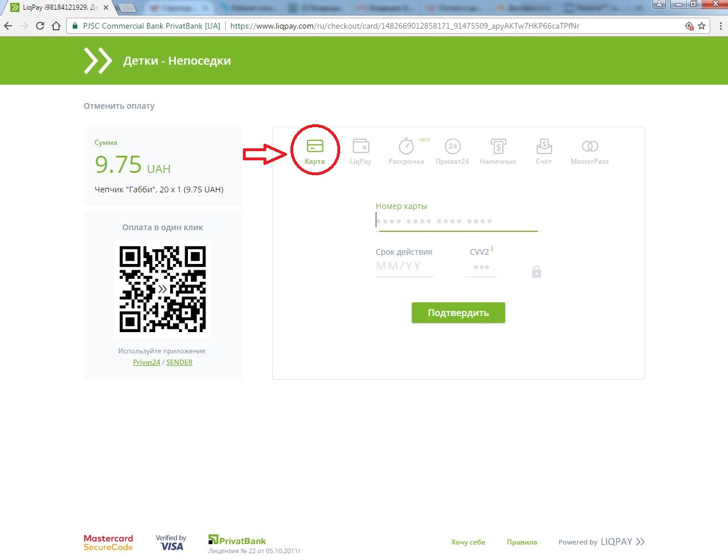The width and height of the screenshot is (728, 560).
Task: Select the LiqPay wallet payment icon
Action: (360, 149)
